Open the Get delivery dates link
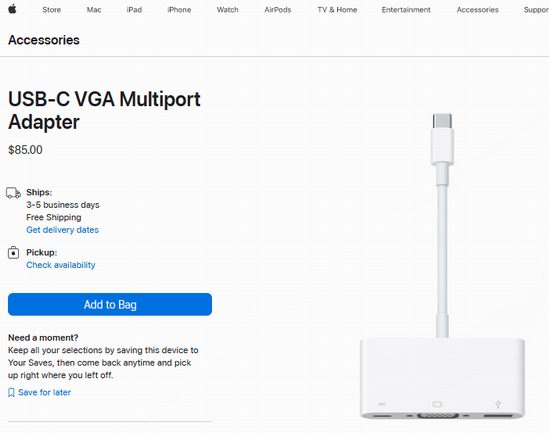This screenshot has height=433, width=549. (62, 230)
